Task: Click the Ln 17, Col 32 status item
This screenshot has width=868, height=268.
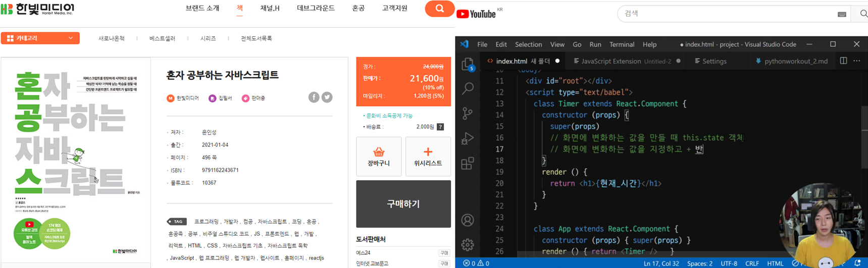Action: coord(661,263)
